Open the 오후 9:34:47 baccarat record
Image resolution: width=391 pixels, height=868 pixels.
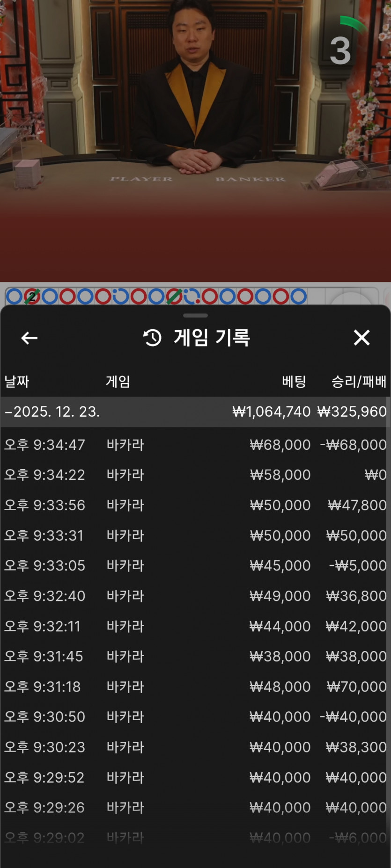click(195, 444)
